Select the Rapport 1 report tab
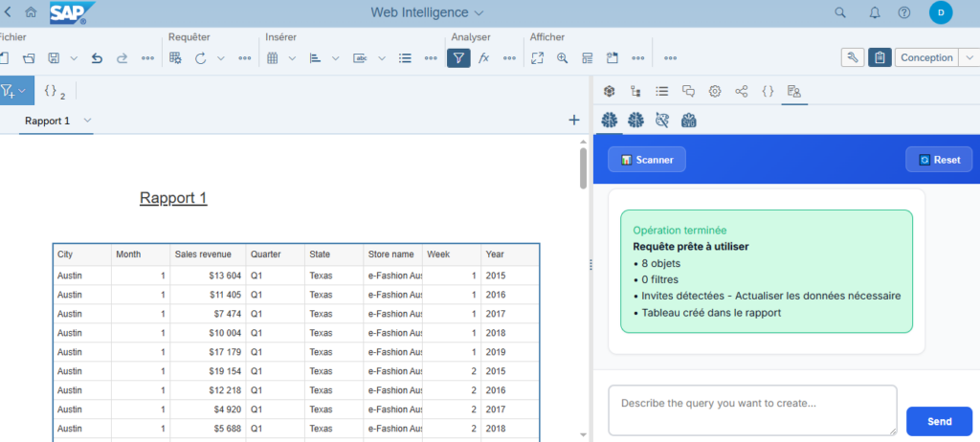The height and width of the screenshot is (442, 980). pos(47,121)
